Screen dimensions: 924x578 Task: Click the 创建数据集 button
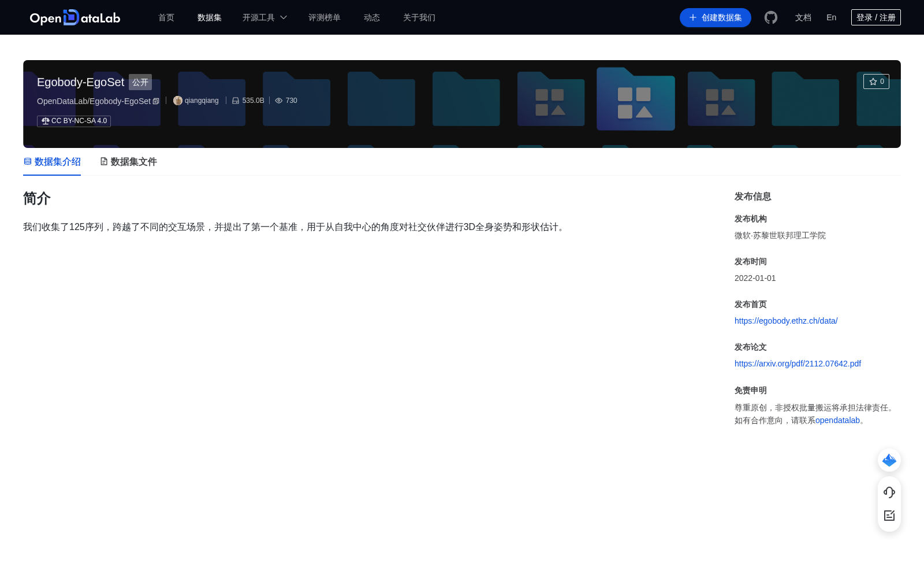click(716, 17)
